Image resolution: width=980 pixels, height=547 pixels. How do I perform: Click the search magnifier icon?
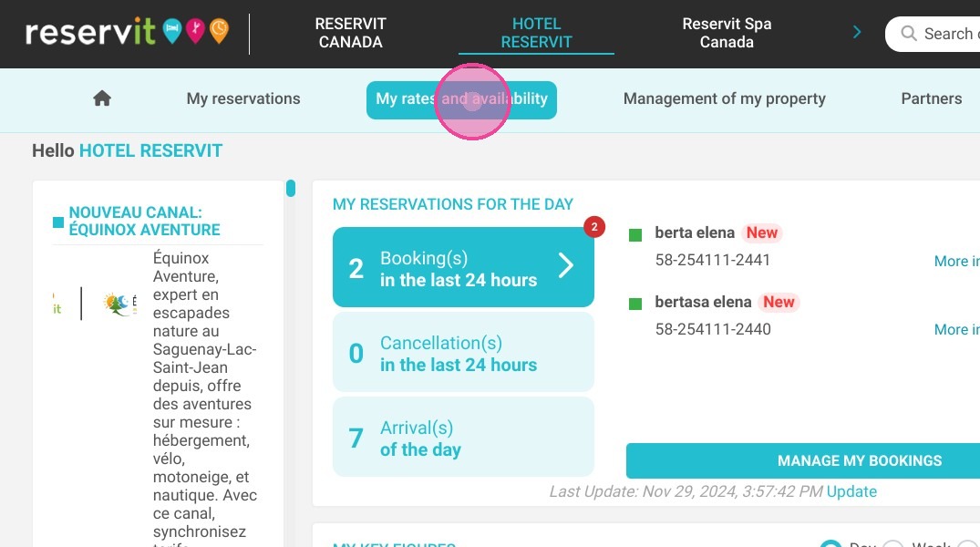909,34
